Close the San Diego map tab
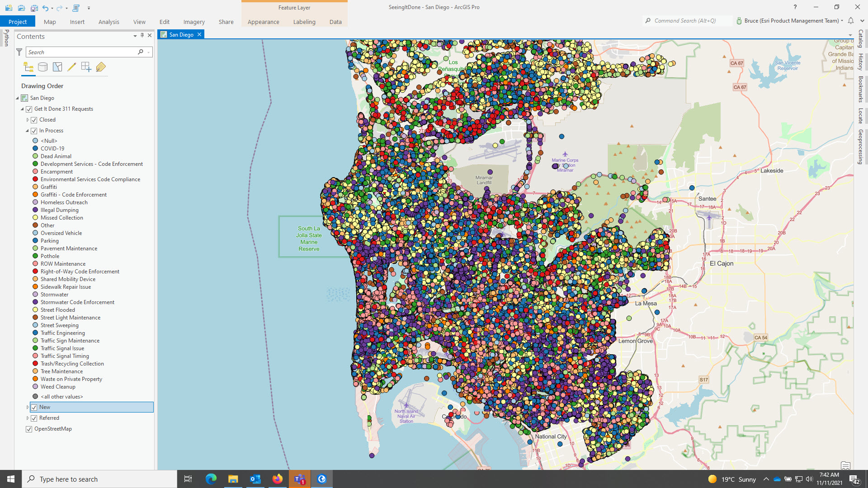 point(199,35)
